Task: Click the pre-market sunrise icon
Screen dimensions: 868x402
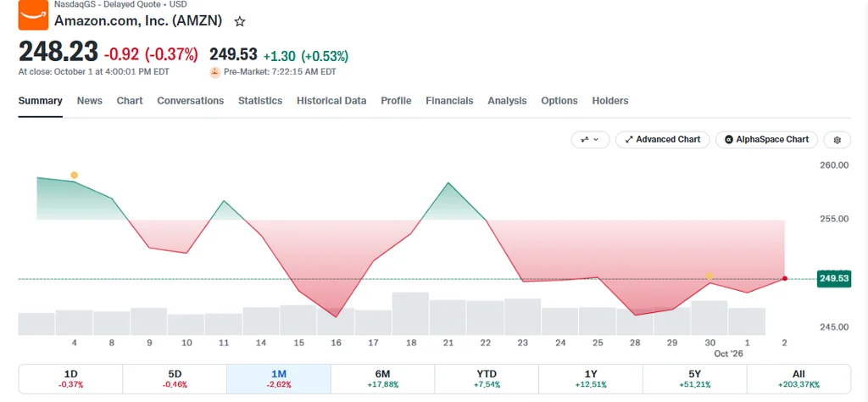Action: 214,72
